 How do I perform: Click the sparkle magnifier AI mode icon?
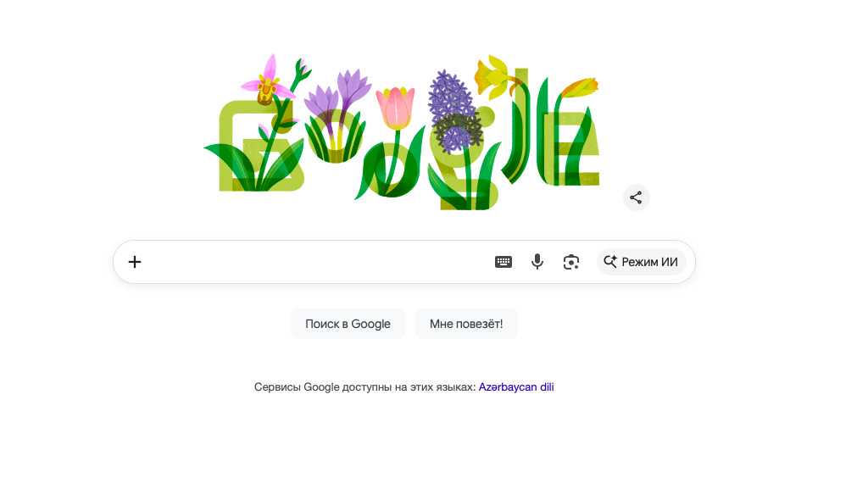pyautogui.click(x=610, y=262)
